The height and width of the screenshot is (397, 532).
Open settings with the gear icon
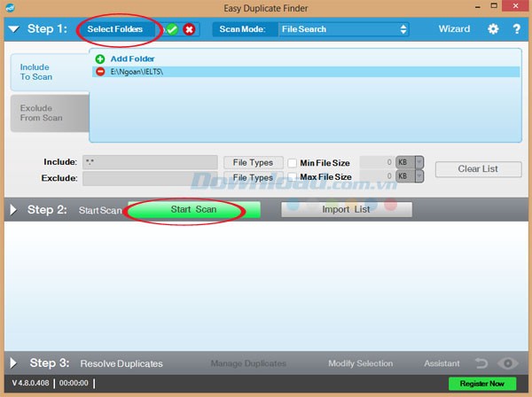pos(493,29)
